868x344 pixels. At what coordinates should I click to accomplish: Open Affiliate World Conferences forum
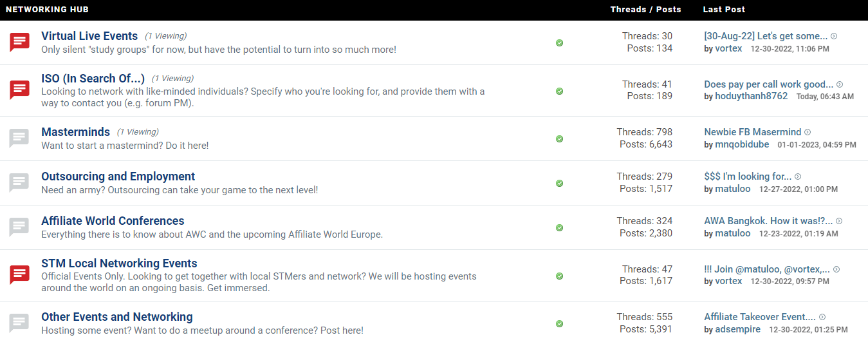(113, 221)
